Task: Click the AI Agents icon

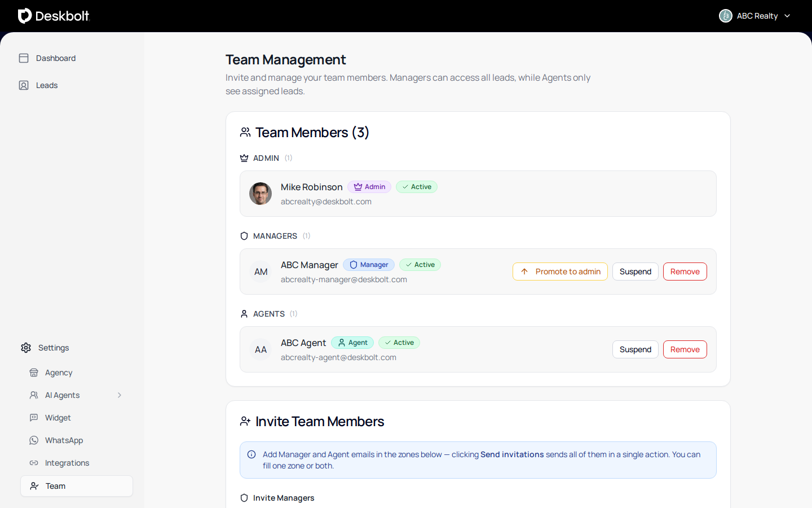Action: click(x=34, y=395)
